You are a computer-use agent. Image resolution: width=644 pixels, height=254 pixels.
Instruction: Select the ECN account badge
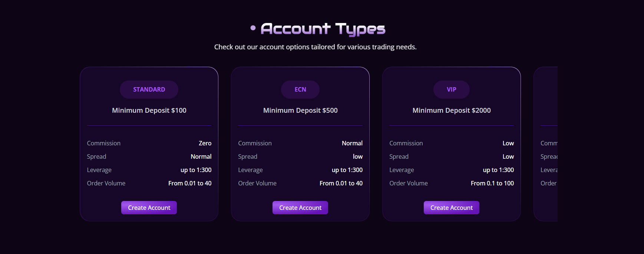click(300, 89)
